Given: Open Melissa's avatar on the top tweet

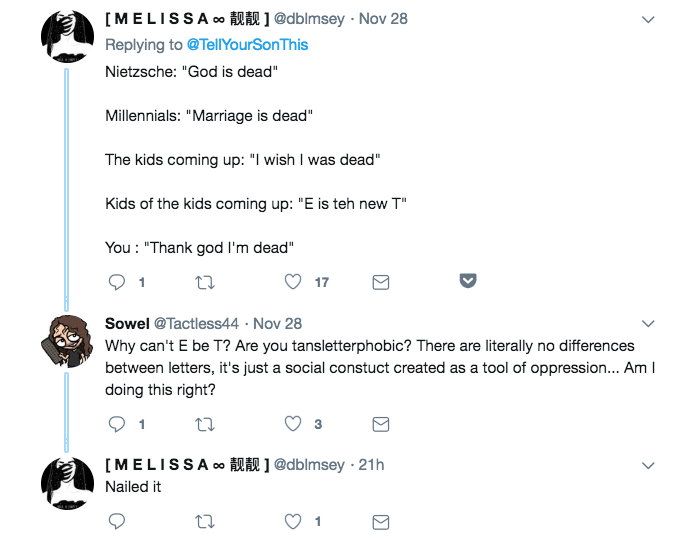Looking at the screenshot, I should point(67,38).
